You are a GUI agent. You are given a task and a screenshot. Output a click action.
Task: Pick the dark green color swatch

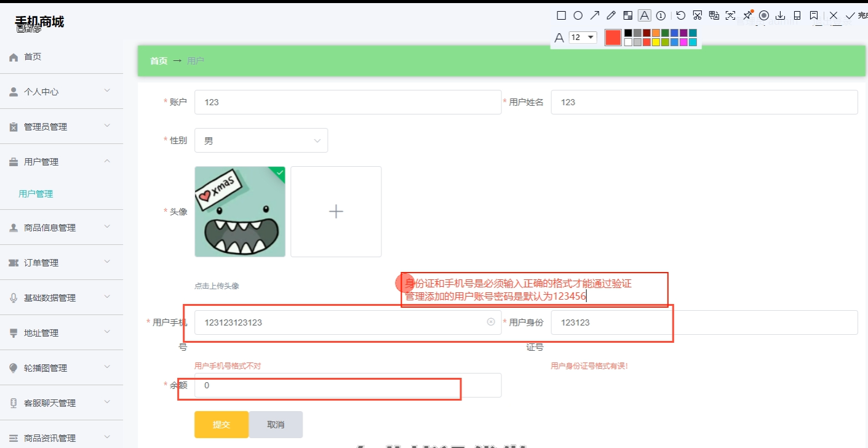click(x=665, y=33)
